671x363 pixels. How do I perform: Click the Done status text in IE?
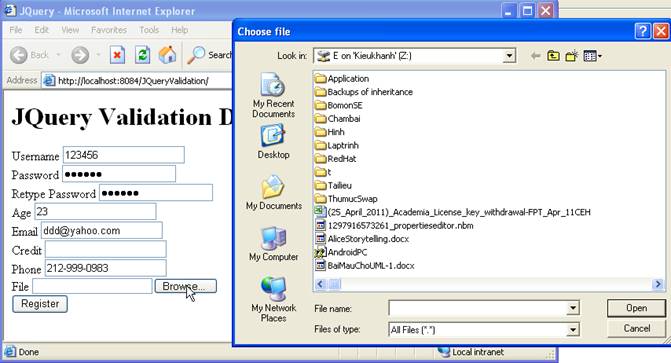coord(28,352)
